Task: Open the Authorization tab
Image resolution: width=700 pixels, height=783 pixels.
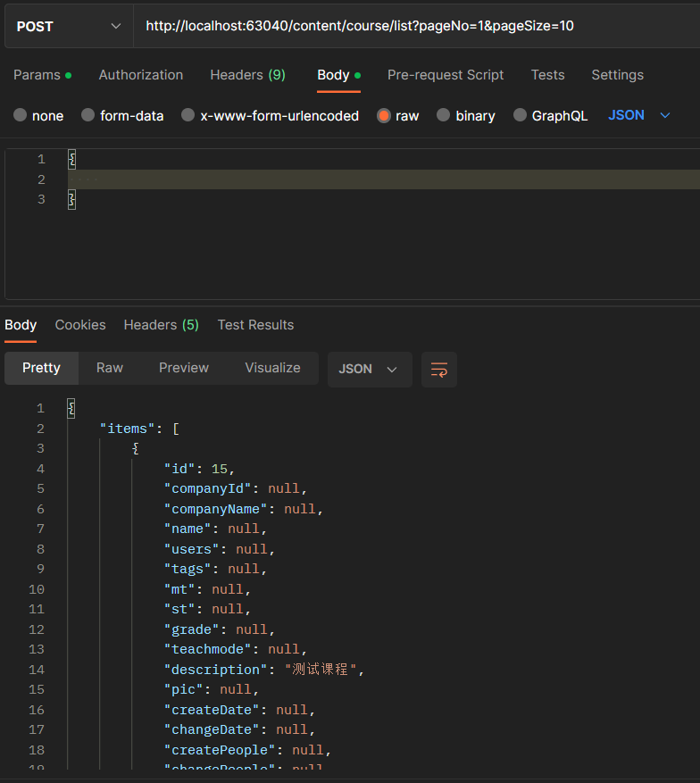Action: tap(140, 75)
